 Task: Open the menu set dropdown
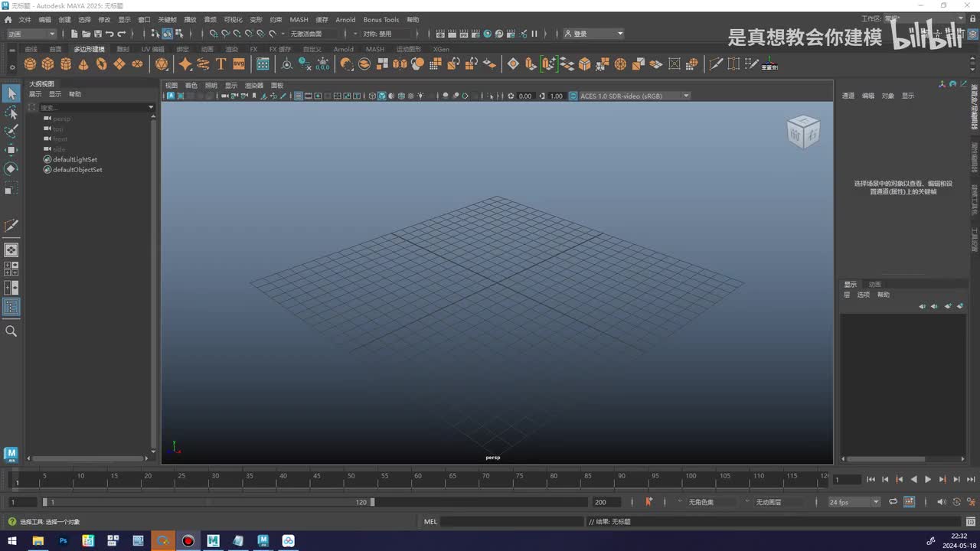coord(31,34)
